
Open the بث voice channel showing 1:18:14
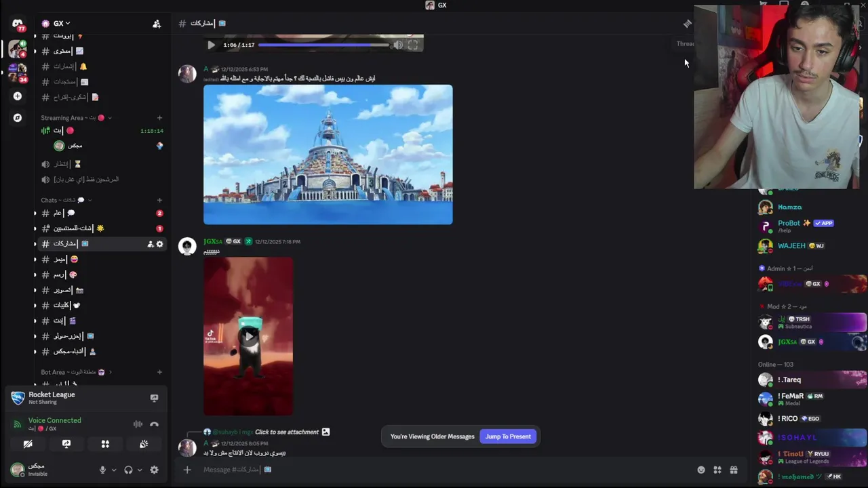pyautogui.click(x=101, y=130)
